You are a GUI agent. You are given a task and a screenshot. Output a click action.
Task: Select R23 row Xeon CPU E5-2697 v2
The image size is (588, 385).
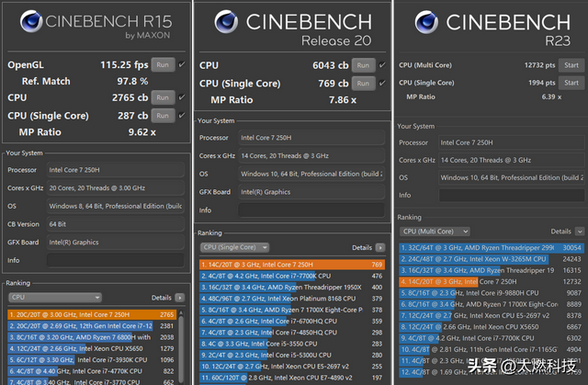coord(492,315)
